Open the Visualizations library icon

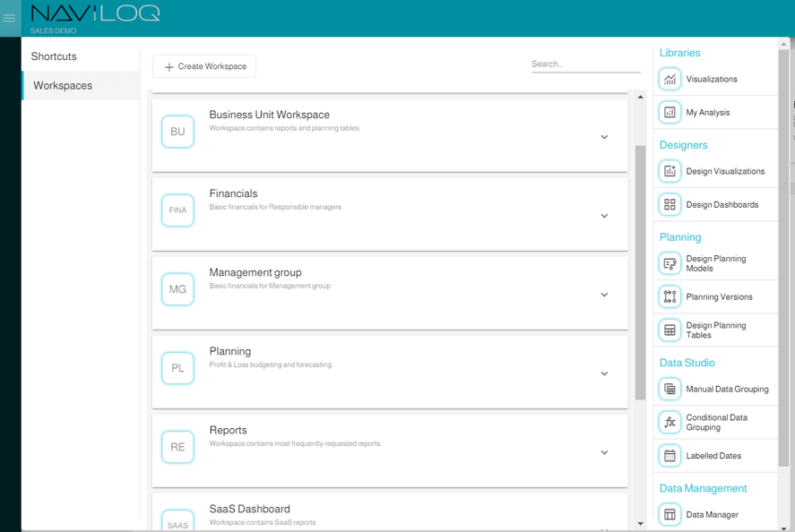click(670, 79)
